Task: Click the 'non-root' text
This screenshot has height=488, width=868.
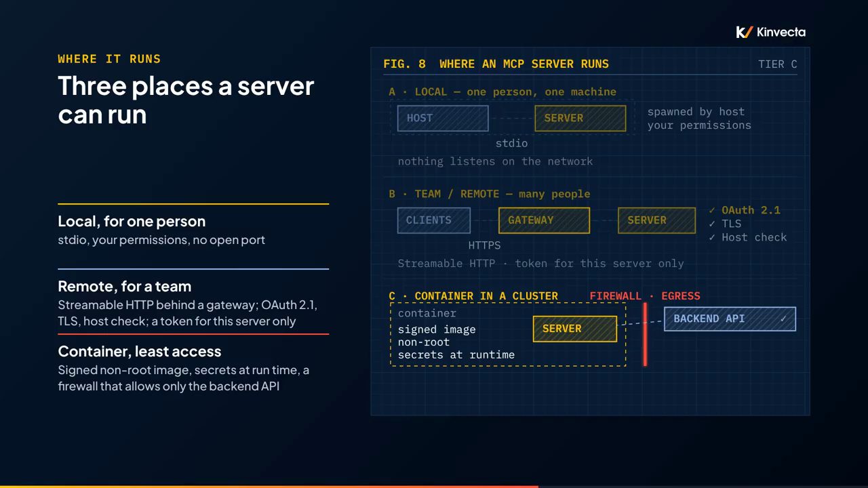Action: 424,342
